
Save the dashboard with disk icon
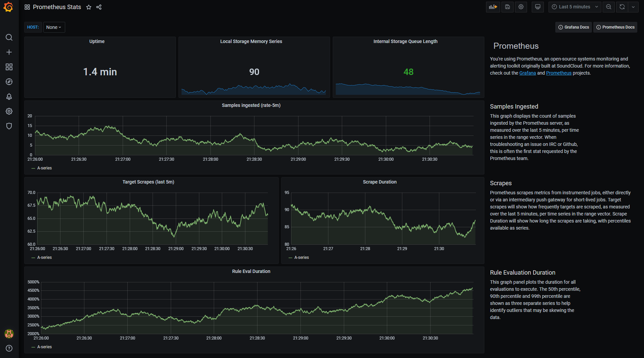(x=508, y=7)
